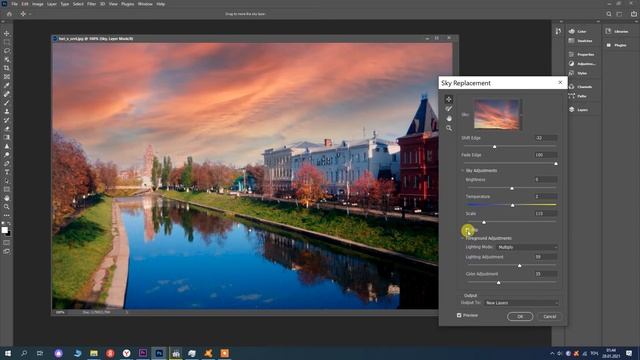
Task: Select the Clone Stamp tool
Action: (x=7, y=111)
